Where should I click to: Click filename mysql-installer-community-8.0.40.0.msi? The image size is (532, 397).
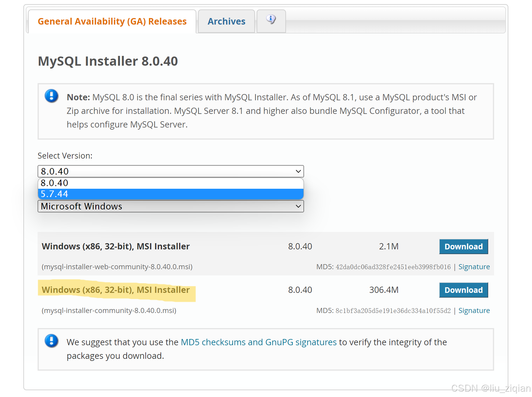click(x=109, y=311)
